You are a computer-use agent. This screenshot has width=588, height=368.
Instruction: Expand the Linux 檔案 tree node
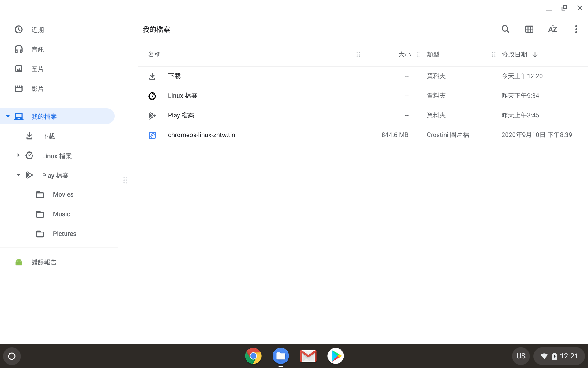pos(18,155)
